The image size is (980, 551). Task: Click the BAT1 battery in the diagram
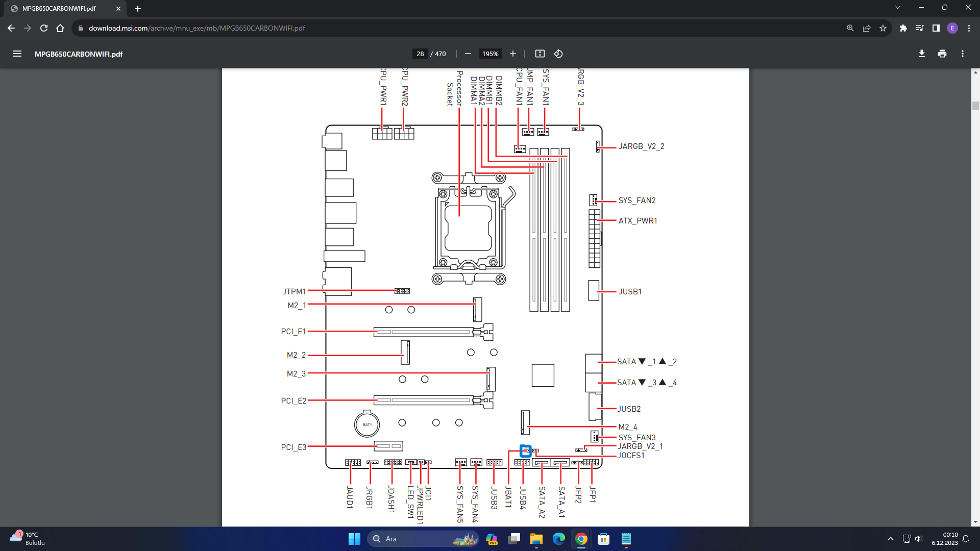(x=367, y=424)
